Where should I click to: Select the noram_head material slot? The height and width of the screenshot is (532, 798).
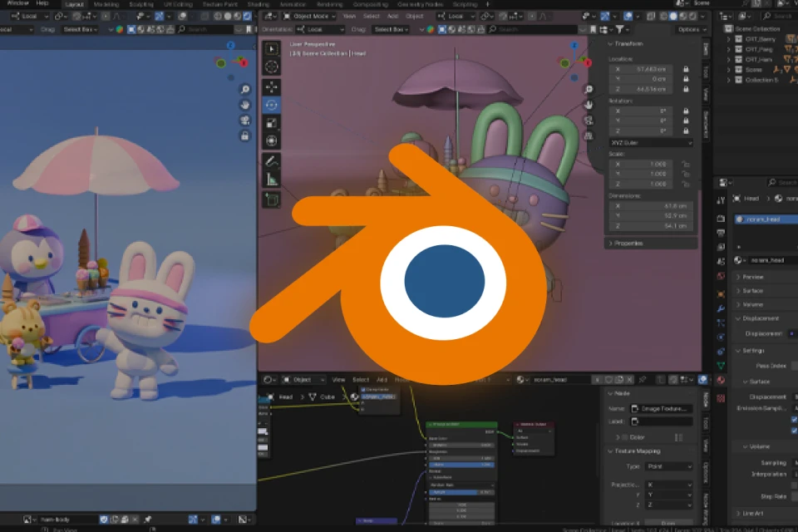pyautogui.click(x=766, y=219)
